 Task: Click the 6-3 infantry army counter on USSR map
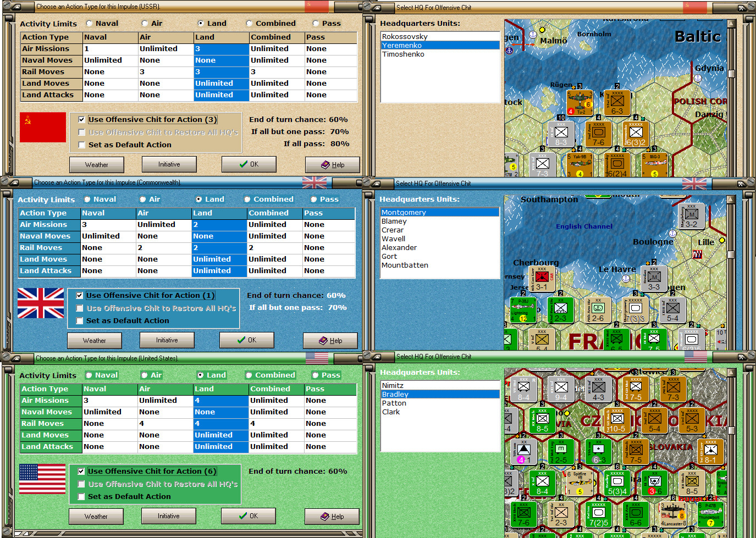617,103
